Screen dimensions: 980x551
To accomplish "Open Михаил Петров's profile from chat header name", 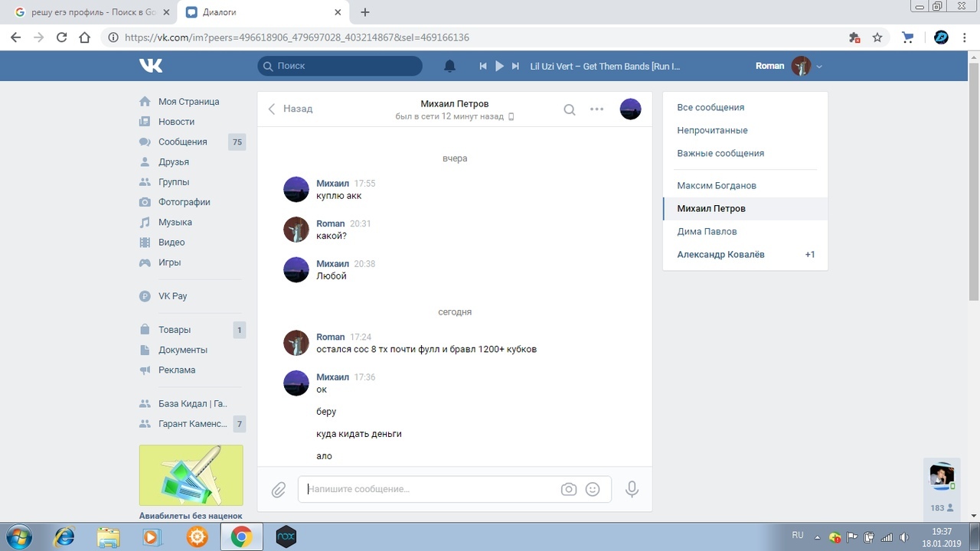I will click(454, 103).
